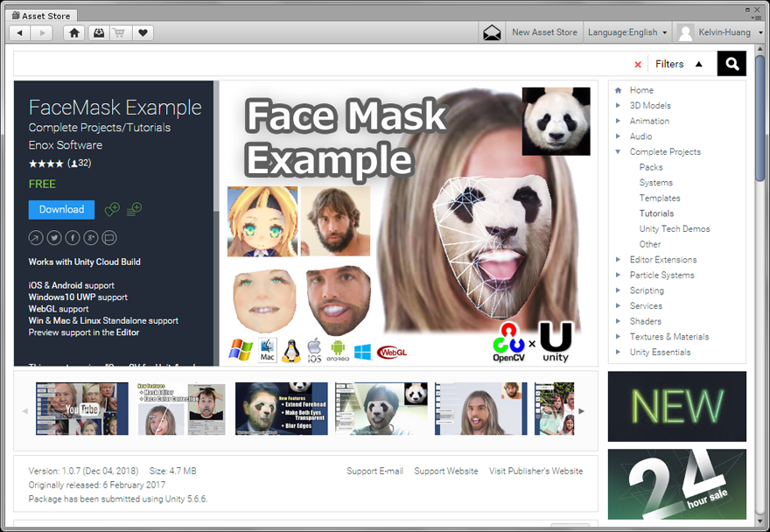Collapse the Complete Projects category
Image resolution: width=770 pixels, height=532 pixels.
point(618,151)
